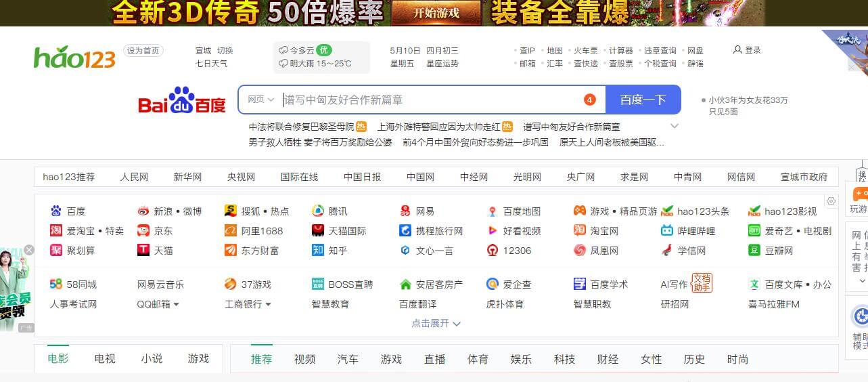Open the 百度翻译 link
868x382 pixels.
tap(417, 304)
